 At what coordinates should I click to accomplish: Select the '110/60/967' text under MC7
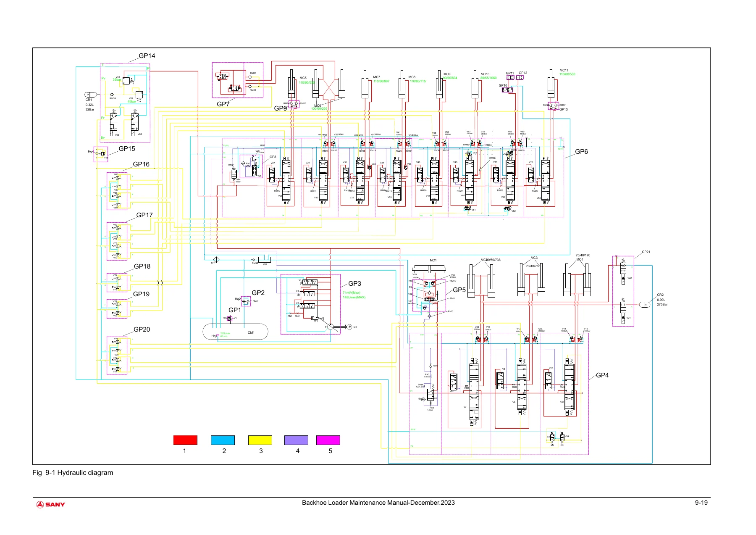coord(381,81)
